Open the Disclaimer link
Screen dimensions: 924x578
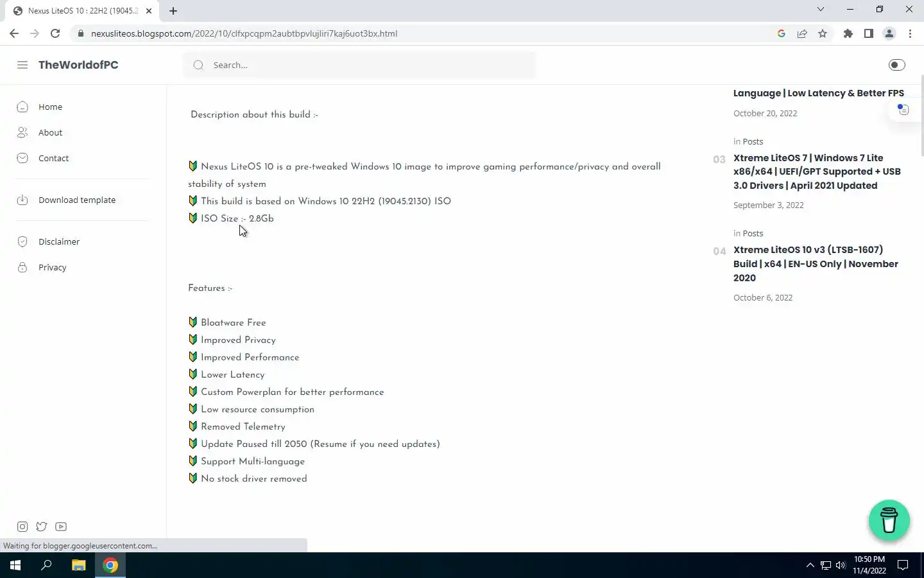[59, 241]
